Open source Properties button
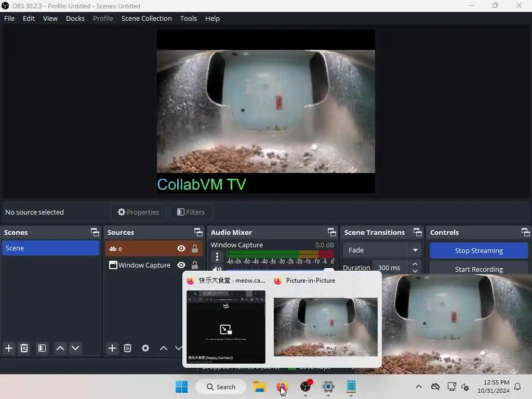The image size is (532, 399). pos(138,212)
